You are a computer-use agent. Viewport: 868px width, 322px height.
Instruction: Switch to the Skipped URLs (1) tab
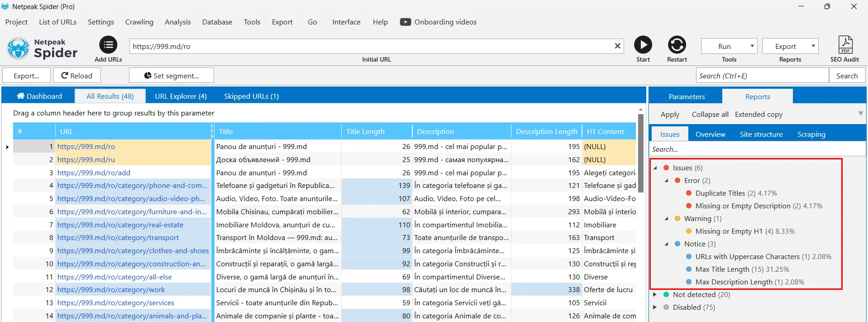pos(251,96)
